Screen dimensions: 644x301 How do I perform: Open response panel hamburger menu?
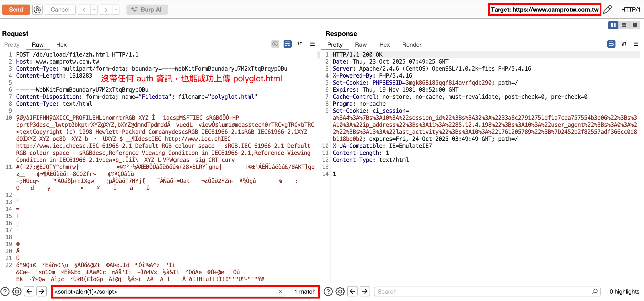click(636, 44)
